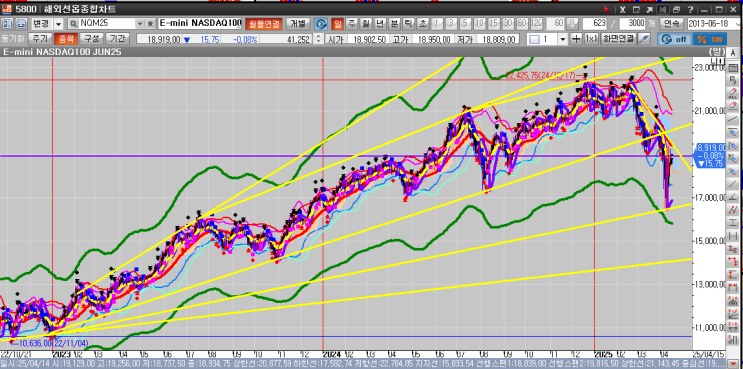Click the 화면연결 button

coord(618,39)
